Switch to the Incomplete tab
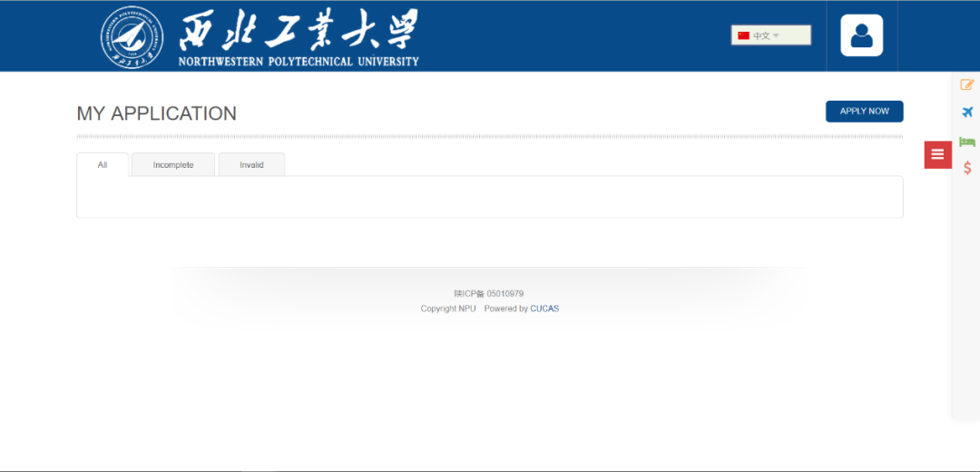This screenshot has height=472, width=980. pyautogui.click(x=173, y=165)
